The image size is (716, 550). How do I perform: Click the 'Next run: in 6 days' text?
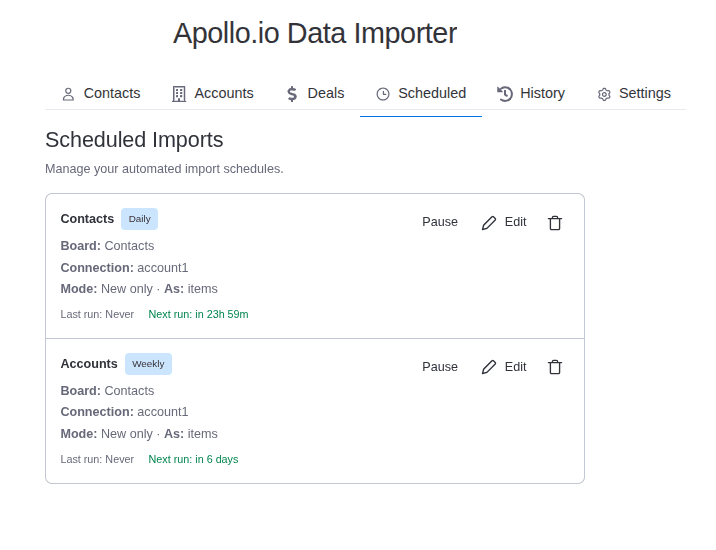pos(193,459)
